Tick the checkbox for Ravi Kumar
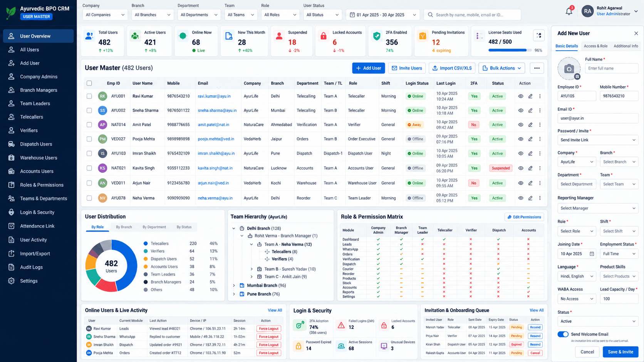The width and height of the screenshot is (644, 362). click(x=89, y=96)
